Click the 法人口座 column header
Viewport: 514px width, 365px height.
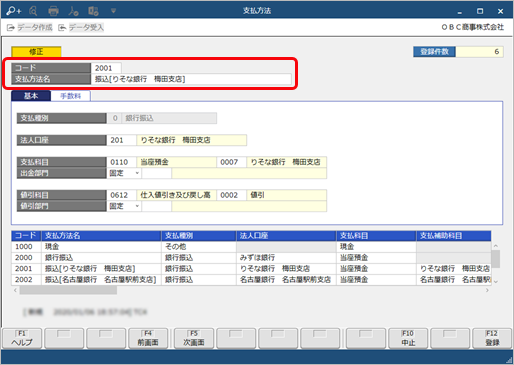[286, 236]
